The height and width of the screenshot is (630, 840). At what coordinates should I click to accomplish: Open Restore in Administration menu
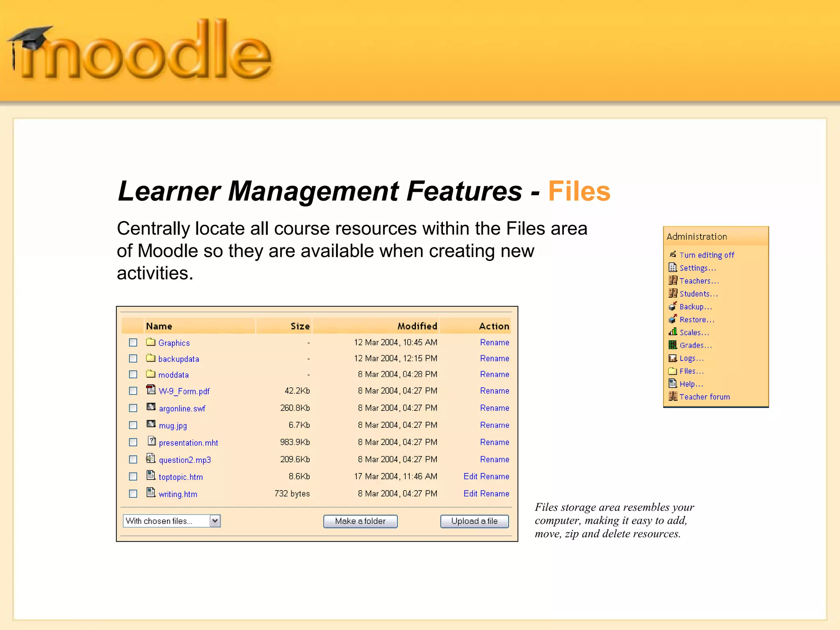[697, 320]
